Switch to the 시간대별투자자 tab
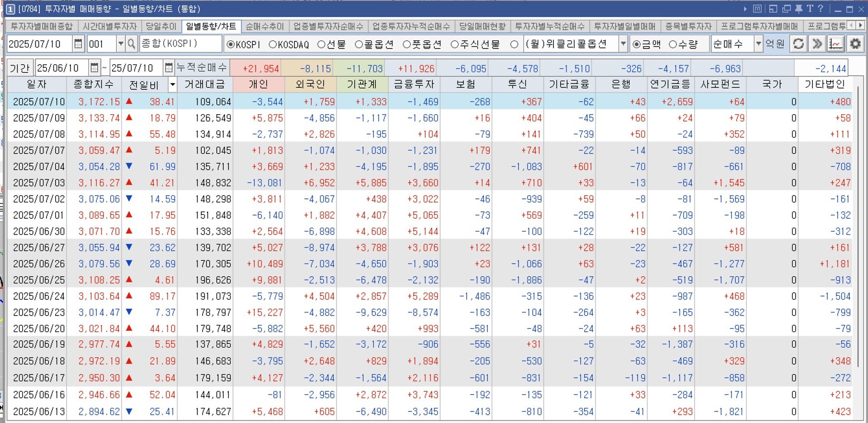Viewport: 868px width, 423px height. coord(110,26)
